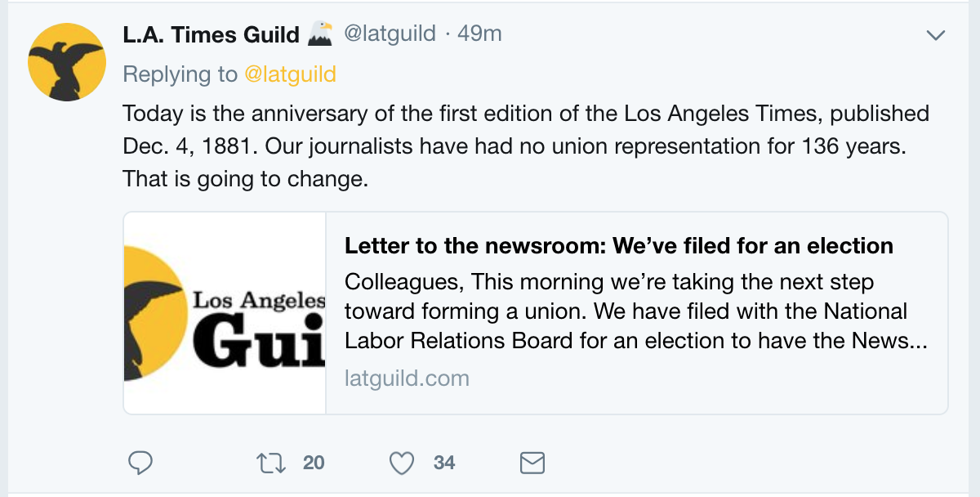Click "That is going to change." sentence
The image size is (980, 497).
click(x=245, y=178)
